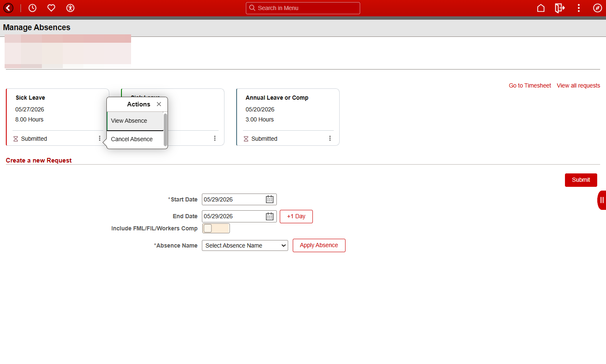The height and width of the screenshot is (364, 606).
Task: Open the End Date calendar picker
Action: coord(270,216)
